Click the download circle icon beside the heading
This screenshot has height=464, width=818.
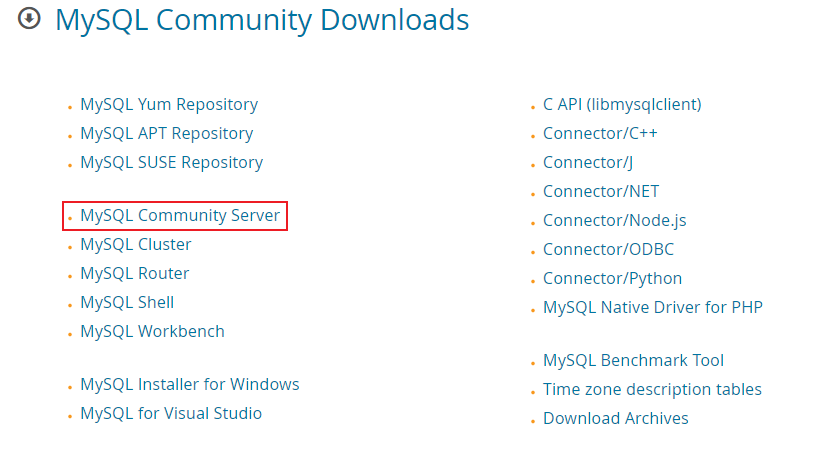tap(29, 19)
